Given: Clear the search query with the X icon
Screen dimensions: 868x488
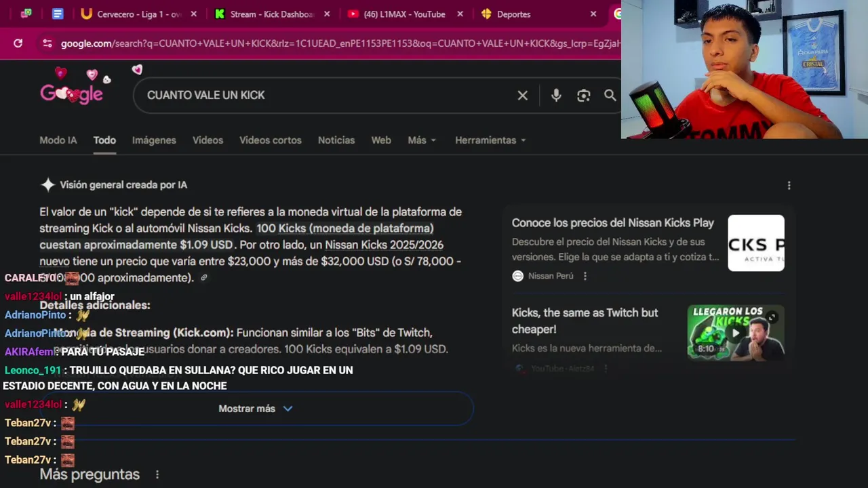Looking at the screenshot, I should (x=523, y=96).
